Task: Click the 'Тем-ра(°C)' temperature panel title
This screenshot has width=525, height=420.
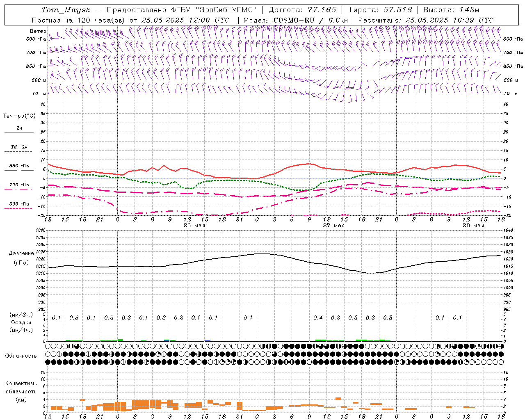Action: tap(19, 116)
